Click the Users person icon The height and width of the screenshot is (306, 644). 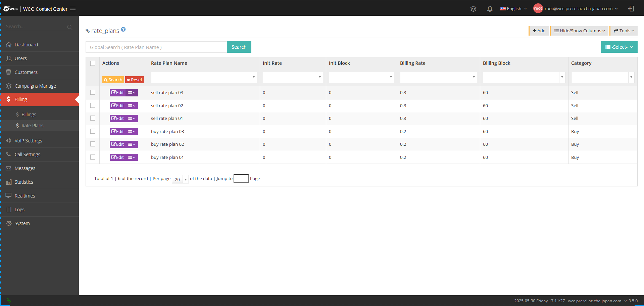[9, 58]
